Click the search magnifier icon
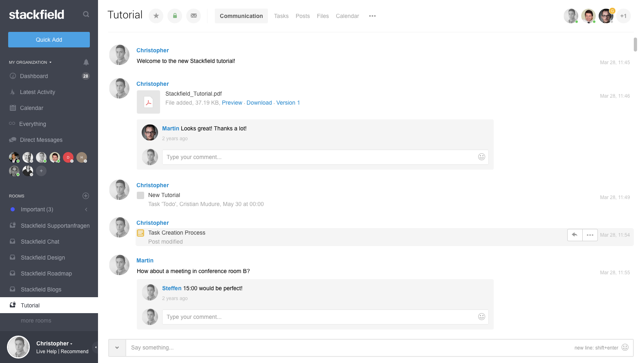The image size is (644, 363). (x=86, y=14)
